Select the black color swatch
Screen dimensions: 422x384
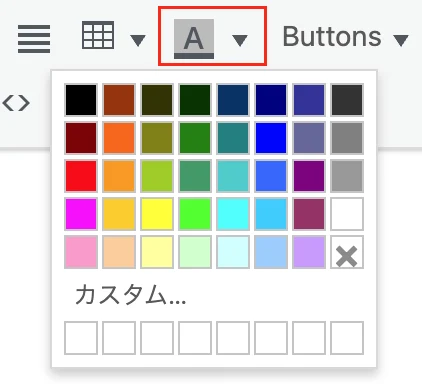pos(81,100)
